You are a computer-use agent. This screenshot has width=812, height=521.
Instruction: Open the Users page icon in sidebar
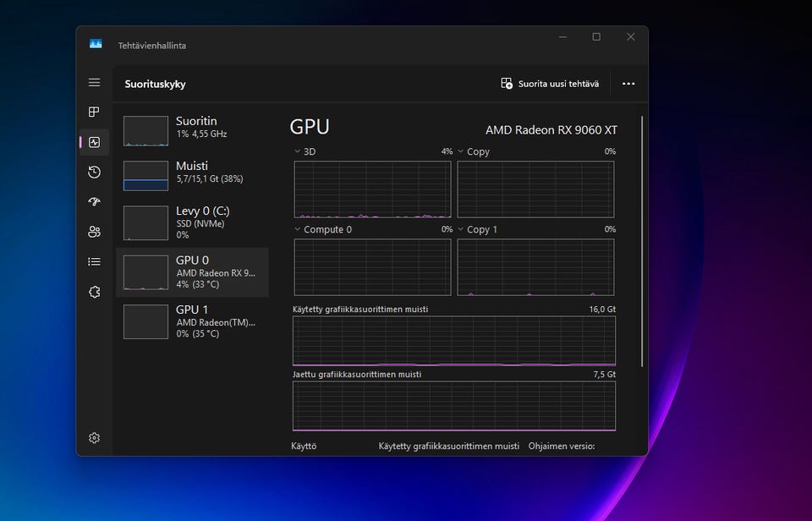click(94, 232)
